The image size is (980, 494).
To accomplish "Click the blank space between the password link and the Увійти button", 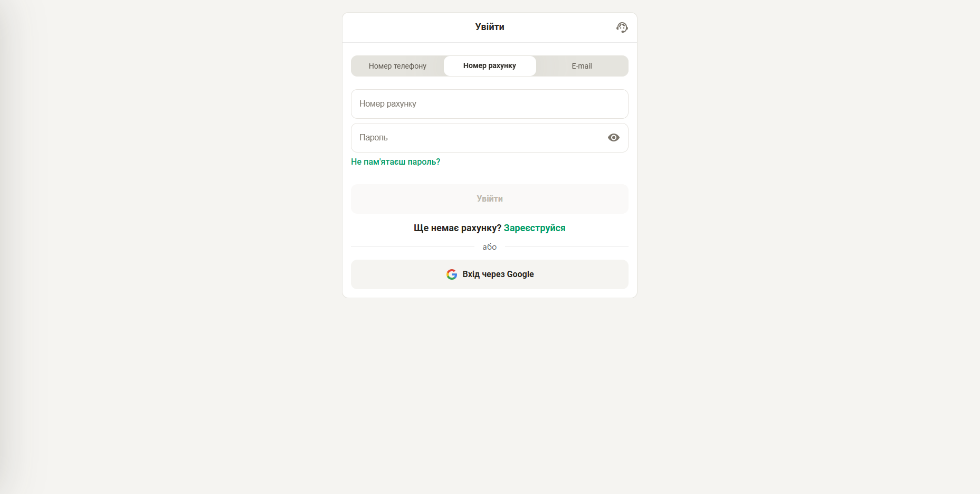I will tap(490, 176).
